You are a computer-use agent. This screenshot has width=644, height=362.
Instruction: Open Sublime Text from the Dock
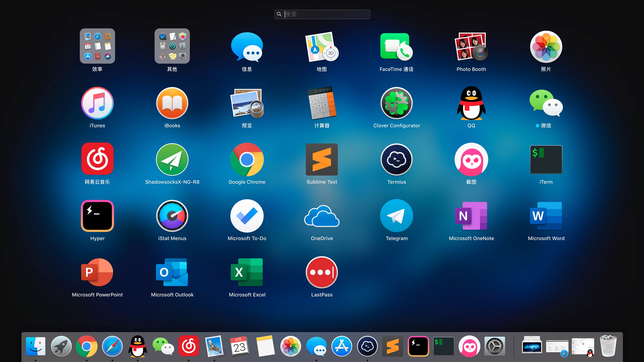pos(393,346)
